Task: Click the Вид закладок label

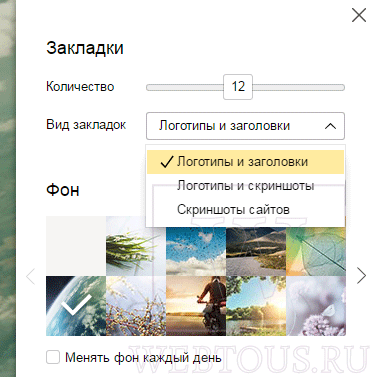Action: [x=86, y=125]
